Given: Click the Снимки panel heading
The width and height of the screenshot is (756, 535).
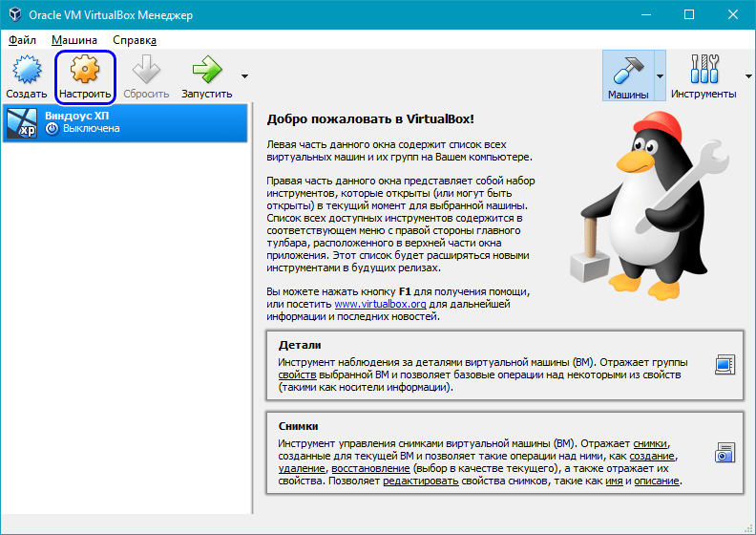Looking at the screenshot, I should click(298, 426).
